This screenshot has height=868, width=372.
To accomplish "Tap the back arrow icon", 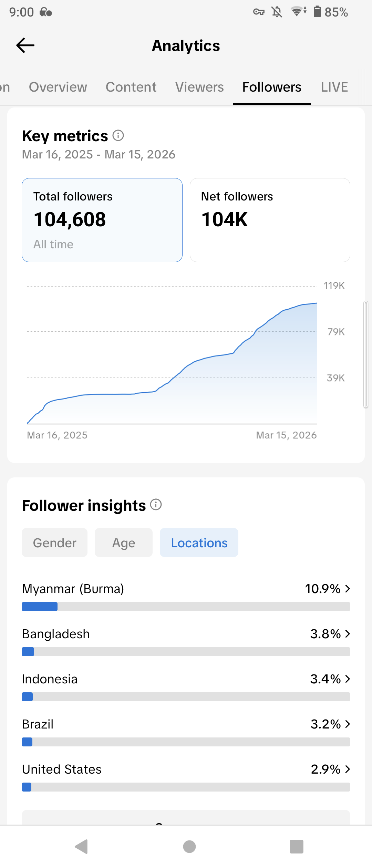I will coord(25,45).
